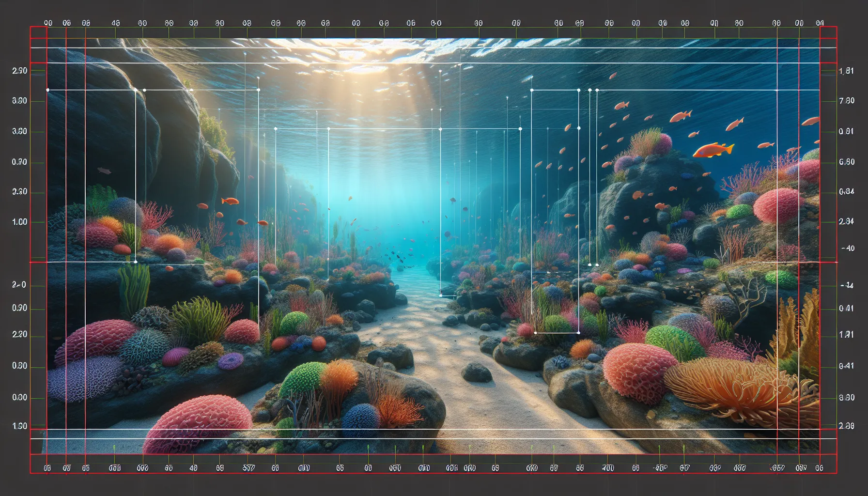Select the lone gray rock on sandy path

[477, 372]
